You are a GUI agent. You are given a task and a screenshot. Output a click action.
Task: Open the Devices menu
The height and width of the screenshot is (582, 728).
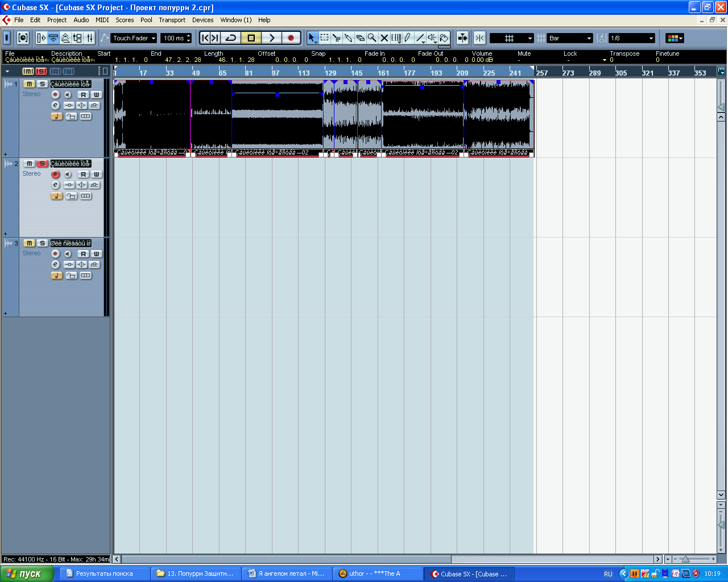(x=203, y=20)
